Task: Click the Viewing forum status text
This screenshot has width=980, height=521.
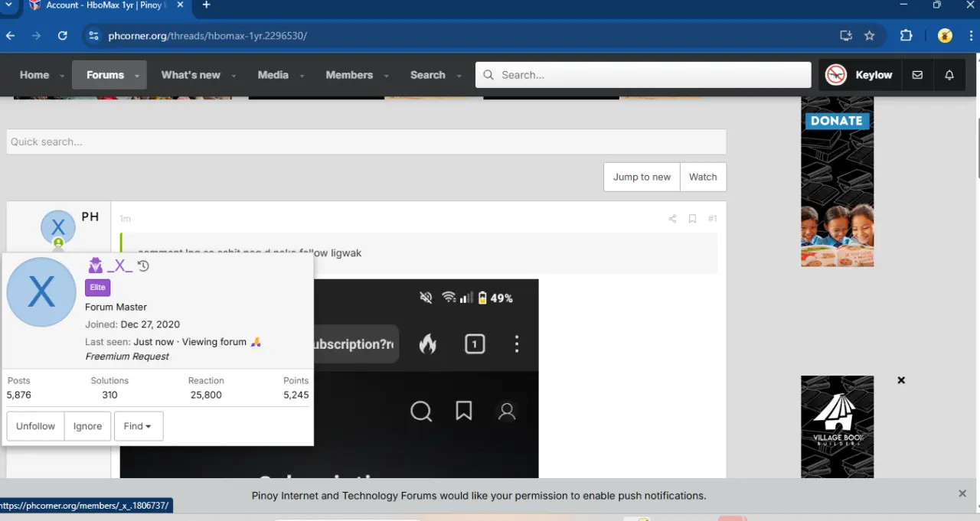Action: [214, 342]
